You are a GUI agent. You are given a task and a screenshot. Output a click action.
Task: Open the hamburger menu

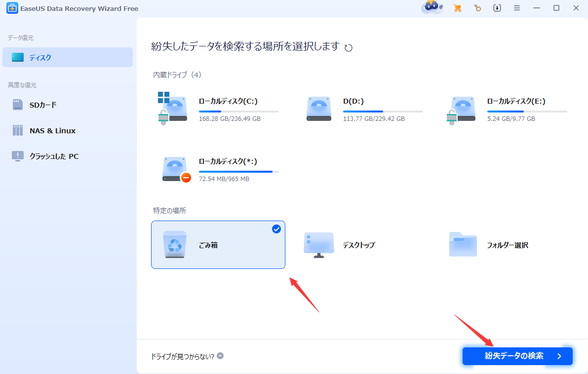pyautogui.click(x=516, y=8)
